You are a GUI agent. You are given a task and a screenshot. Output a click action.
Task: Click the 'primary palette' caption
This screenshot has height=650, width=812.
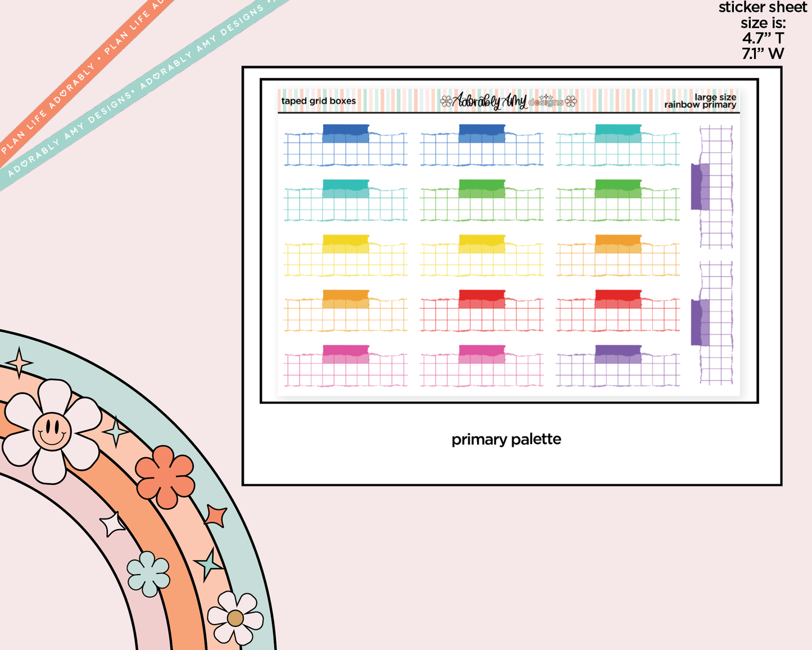click(x=506, y=439)
